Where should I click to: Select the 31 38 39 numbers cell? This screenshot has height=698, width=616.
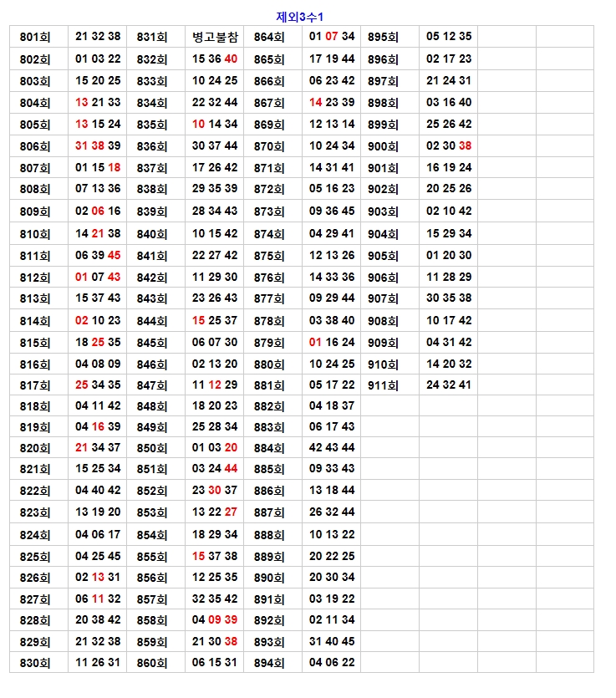[98, 145]
